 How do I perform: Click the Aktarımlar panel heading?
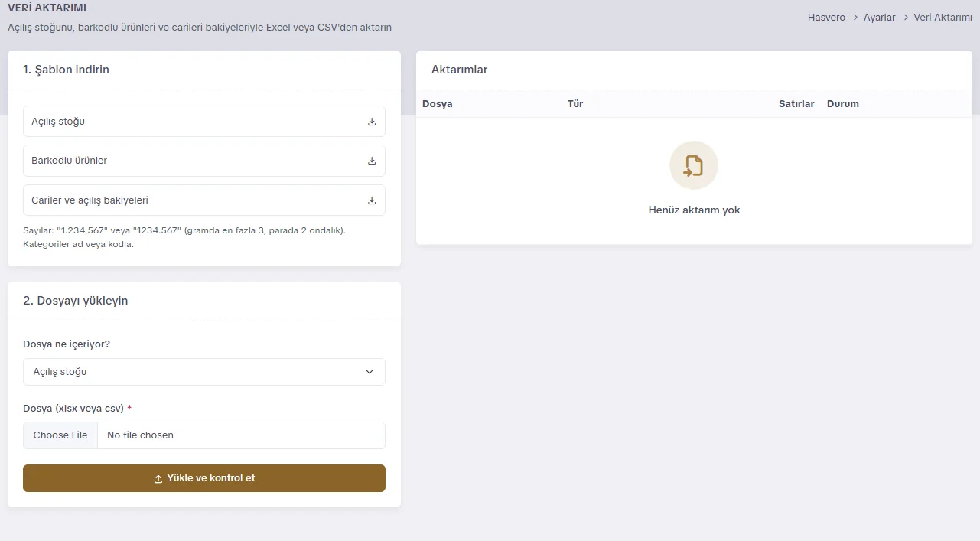(459, 70)
